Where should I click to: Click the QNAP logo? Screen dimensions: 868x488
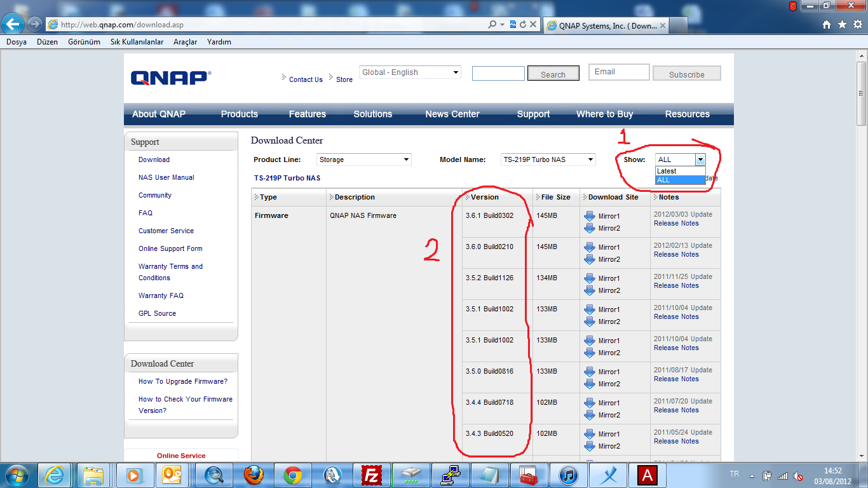170,78
